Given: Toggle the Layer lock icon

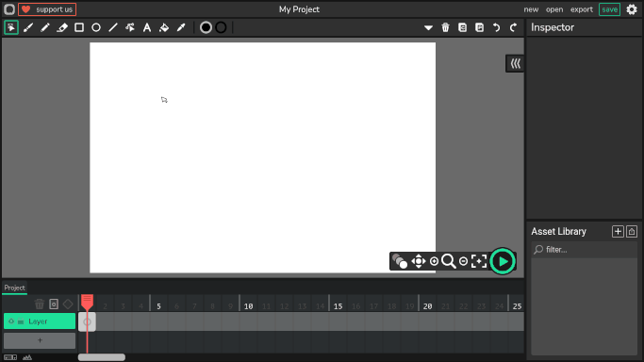Looking at the screenshot, I should [x=21, y=321].
